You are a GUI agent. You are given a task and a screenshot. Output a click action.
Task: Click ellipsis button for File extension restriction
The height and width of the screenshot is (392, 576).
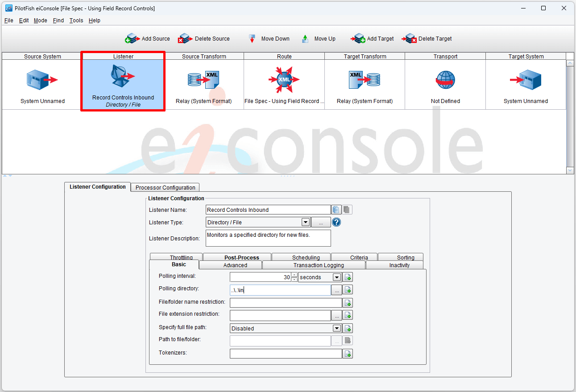click(336, 315)
